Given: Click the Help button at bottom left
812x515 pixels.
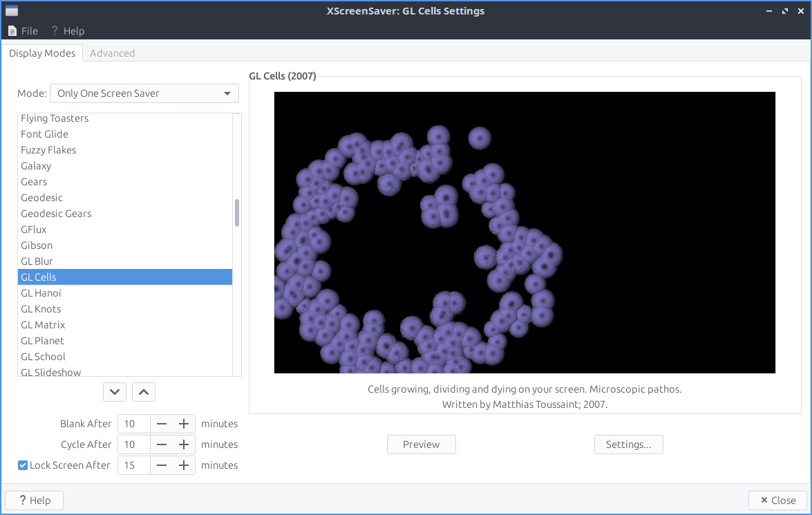Looking at the screenshot, I should coord(34,500).
